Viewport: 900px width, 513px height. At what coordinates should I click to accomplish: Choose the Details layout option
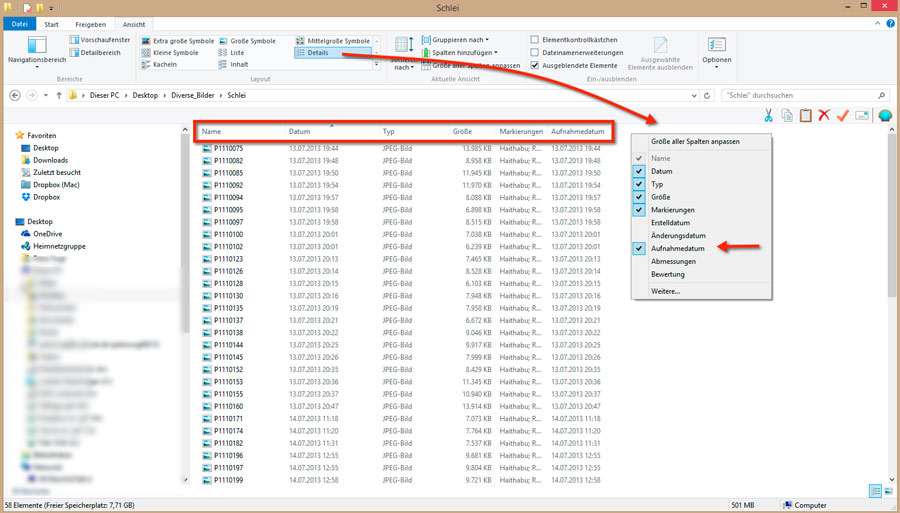coord(318,52)
